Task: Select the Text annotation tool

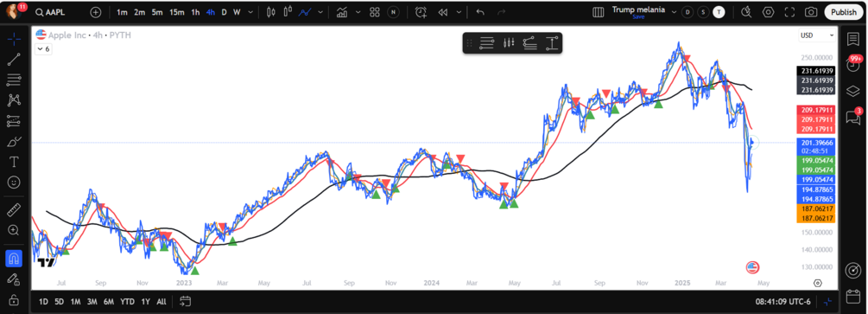Action: click(14, 162)
